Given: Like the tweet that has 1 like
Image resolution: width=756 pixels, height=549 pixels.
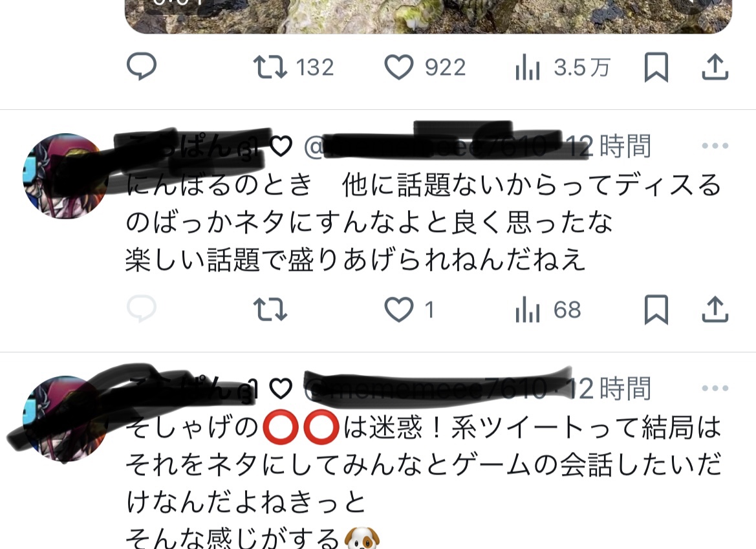Looking at the screenshot, I should point(409,310).
